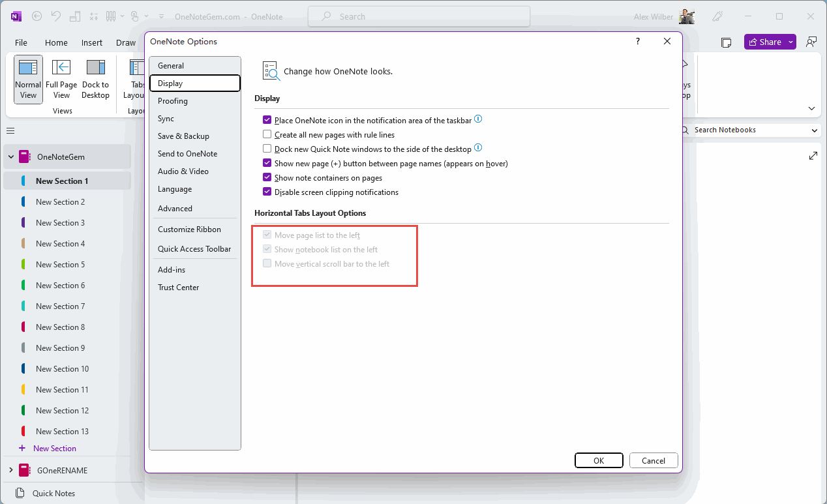Click the OneNoteGem notebook icon
Screen dimensions: 827x504
pos(25,156)
